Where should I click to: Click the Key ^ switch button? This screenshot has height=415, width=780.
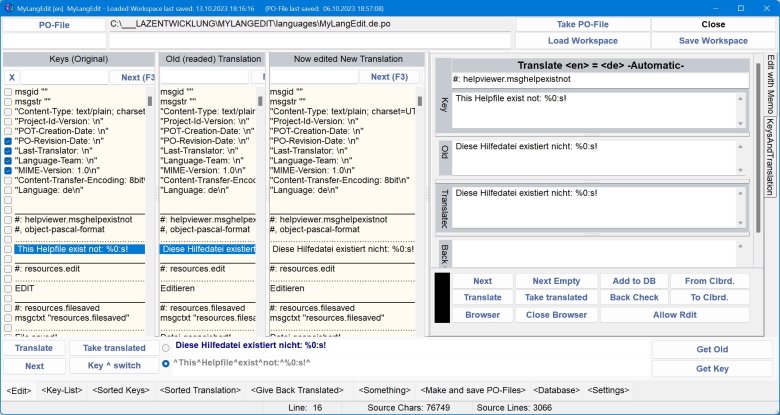coord(108,366)
